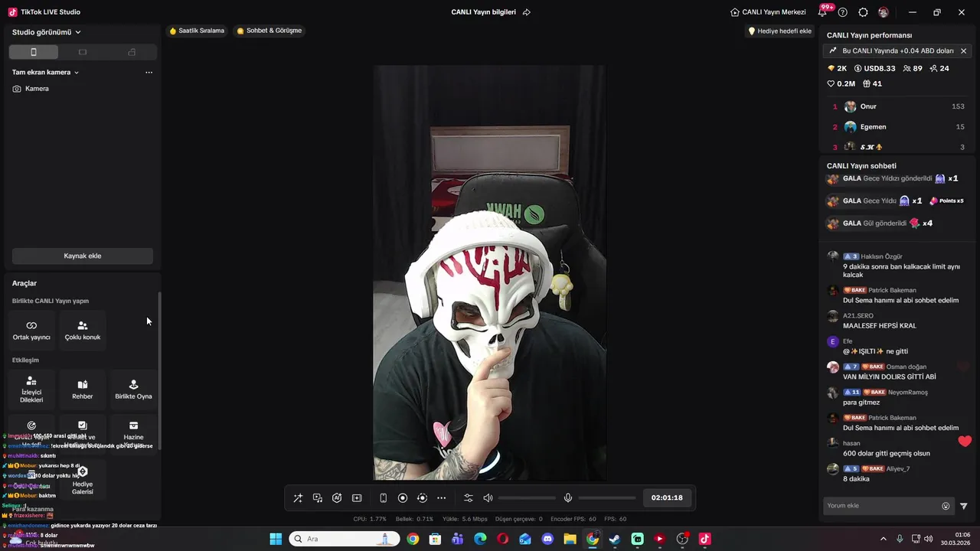Screen dimensions: 980x551
Task: Select the portrait phone layout mode
Action: [34, 52]
